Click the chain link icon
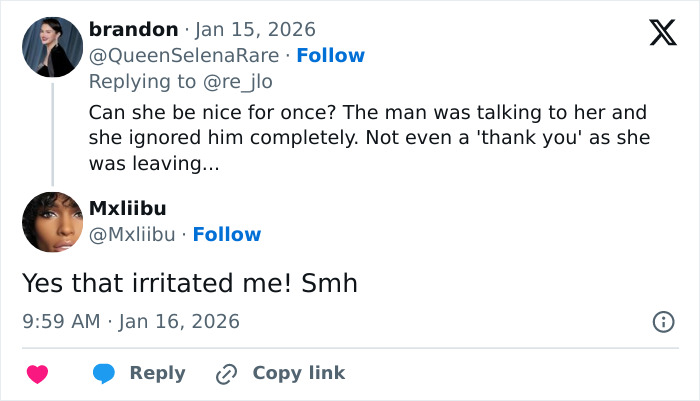 click(x=226, y=374)
